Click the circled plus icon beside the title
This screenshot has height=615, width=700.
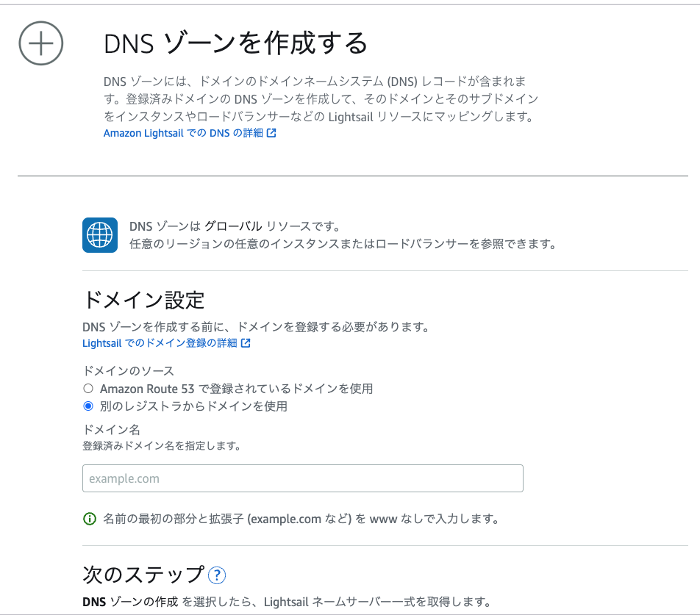[x=41, y=43]
